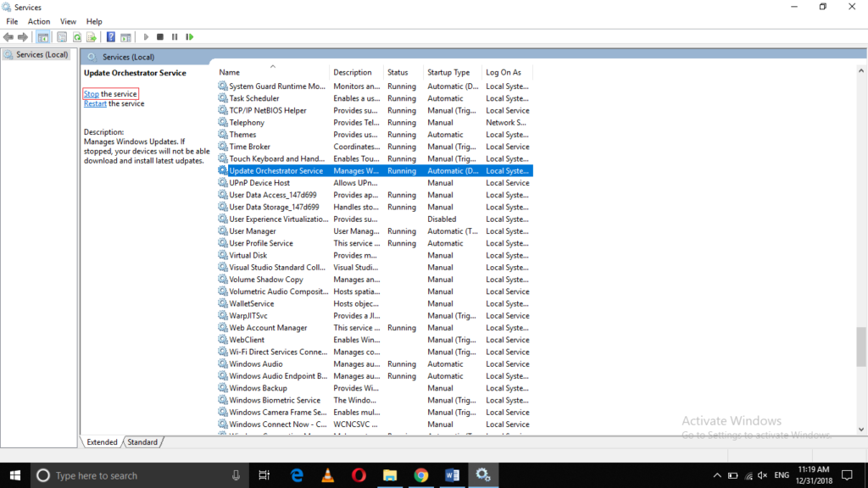Select the Windows Biometric Service row
The width and height of the screenshot is (868, 488).
tap(375, 401)
